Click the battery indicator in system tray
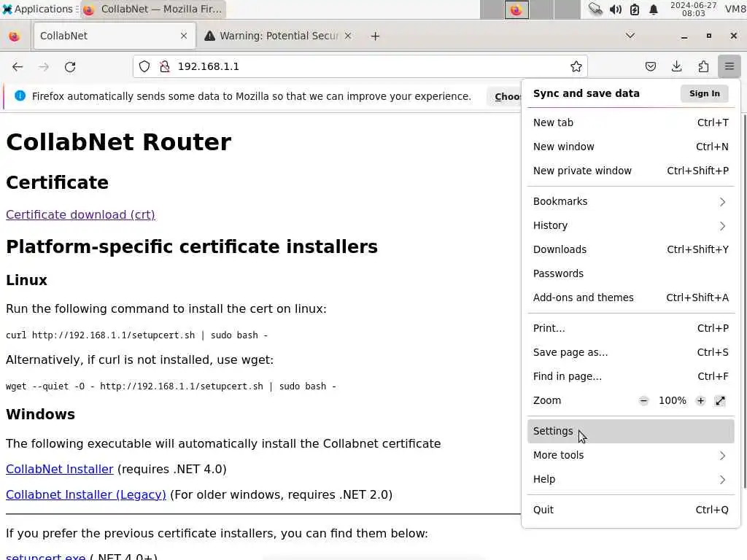 click(x=635, y=9)
